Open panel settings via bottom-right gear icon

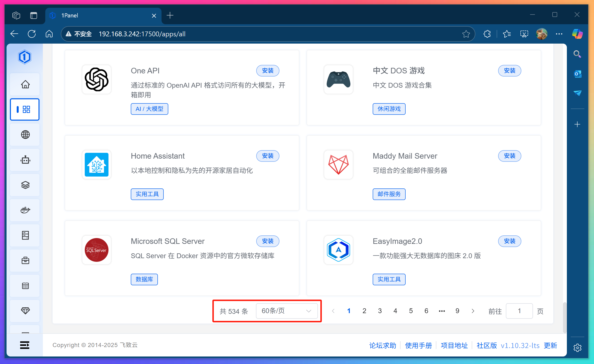(x=578, y=348)
